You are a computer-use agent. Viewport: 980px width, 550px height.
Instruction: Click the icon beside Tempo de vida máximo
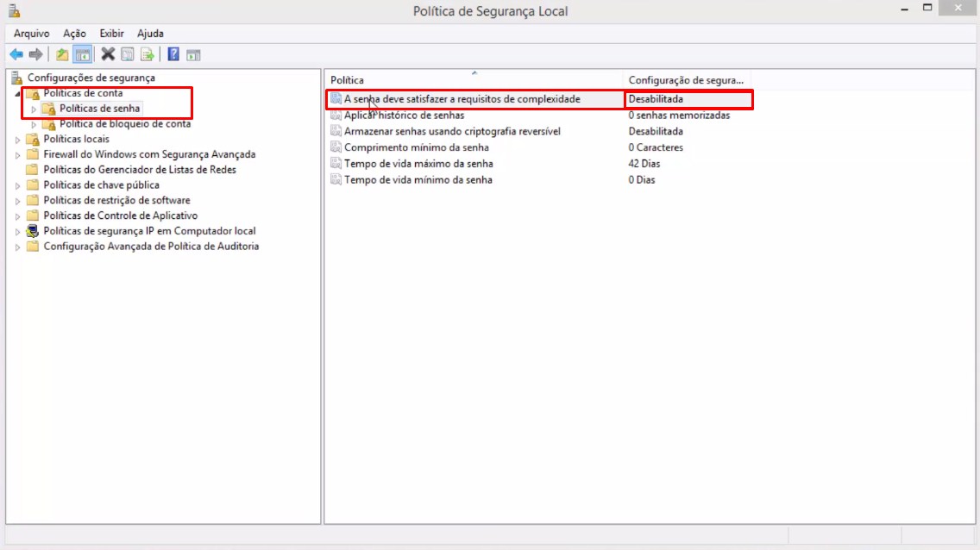point(336,164)
